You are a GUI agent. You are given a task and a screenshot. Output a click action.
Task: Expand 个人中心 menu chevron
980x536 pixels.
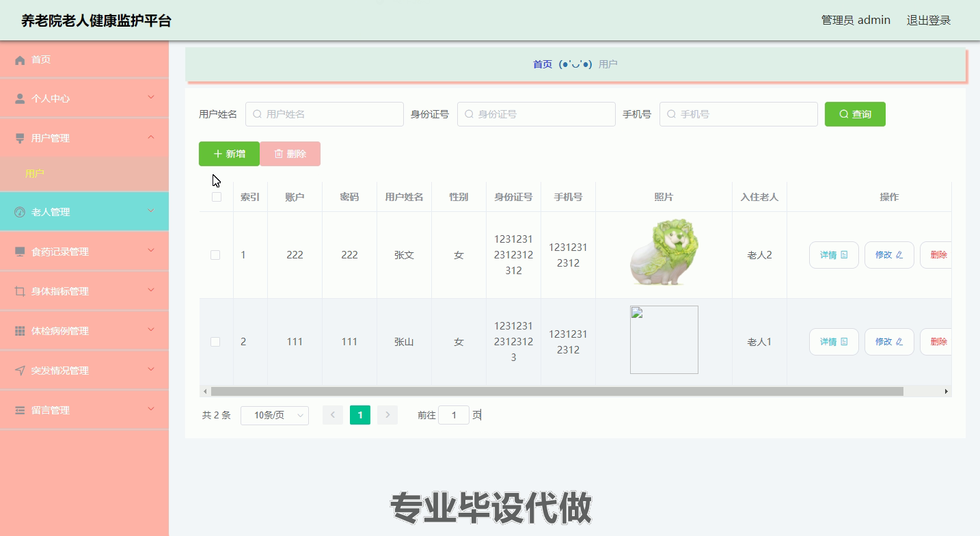pos(151,98)
